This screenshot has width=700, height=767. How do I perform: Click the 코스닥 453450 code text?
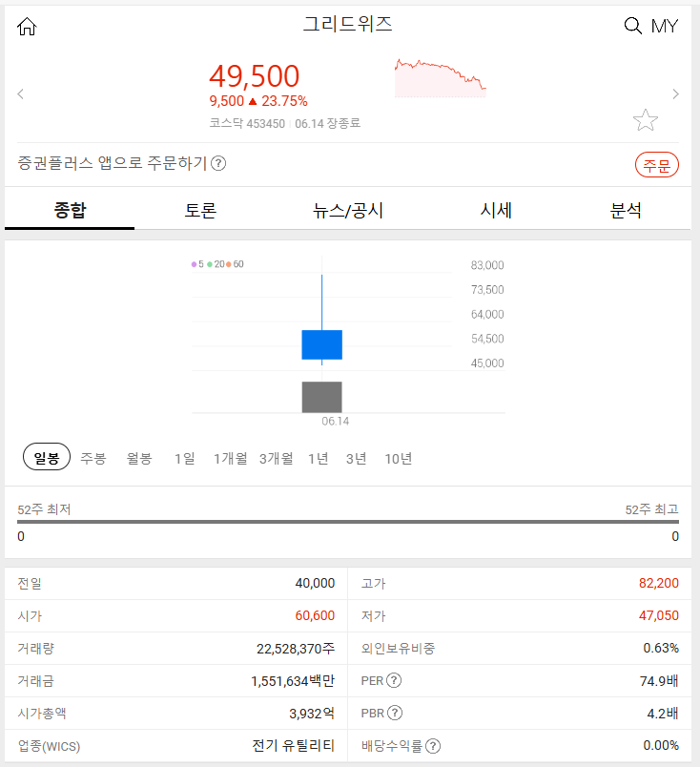pos(247,123)
